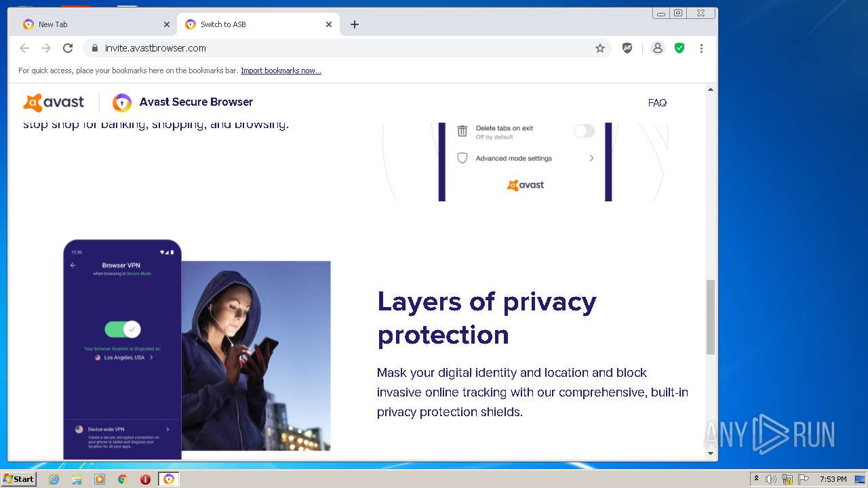This screenshot has height=488, width=868.
Task: Toggle the Delete tabs on exit switch
Action: tap(584, 131)
